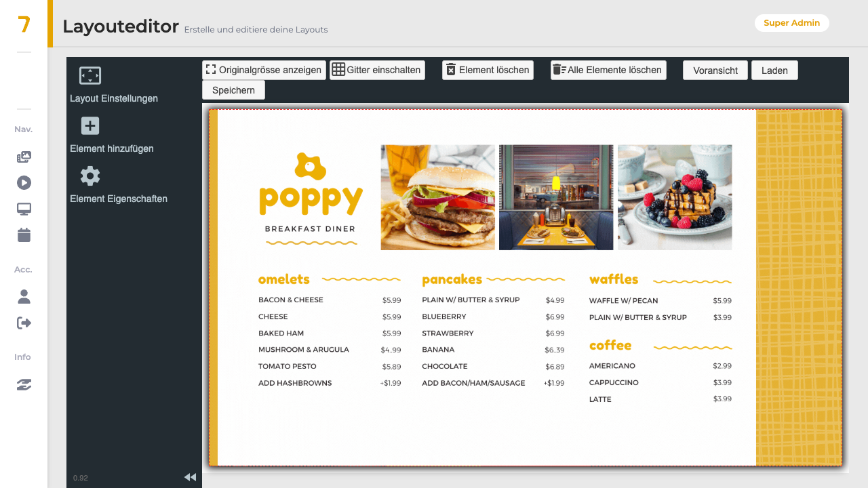Click the BACON & CHEESE menu row
The height and width of the screenshot is (488, 868).
330,300
